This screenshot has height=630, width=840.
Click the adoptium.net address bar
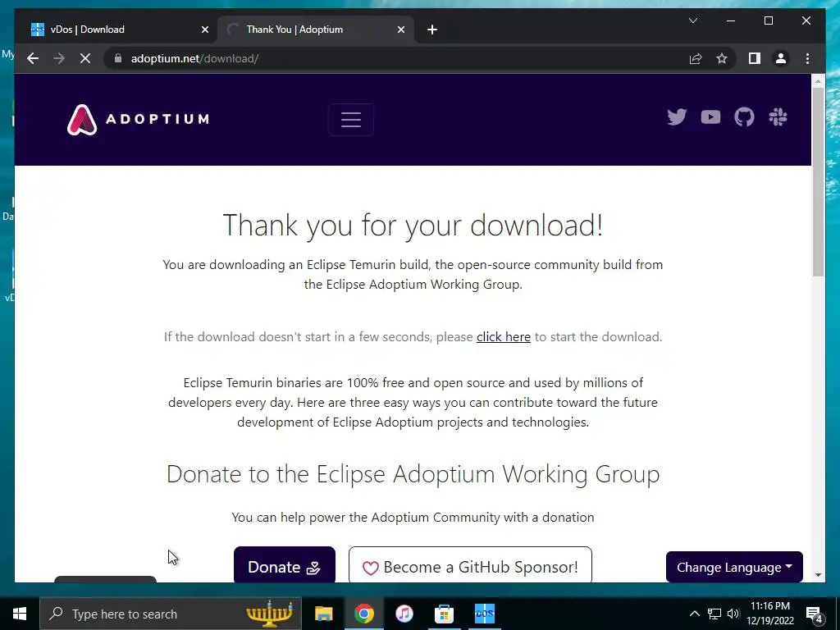pos(396,58)
